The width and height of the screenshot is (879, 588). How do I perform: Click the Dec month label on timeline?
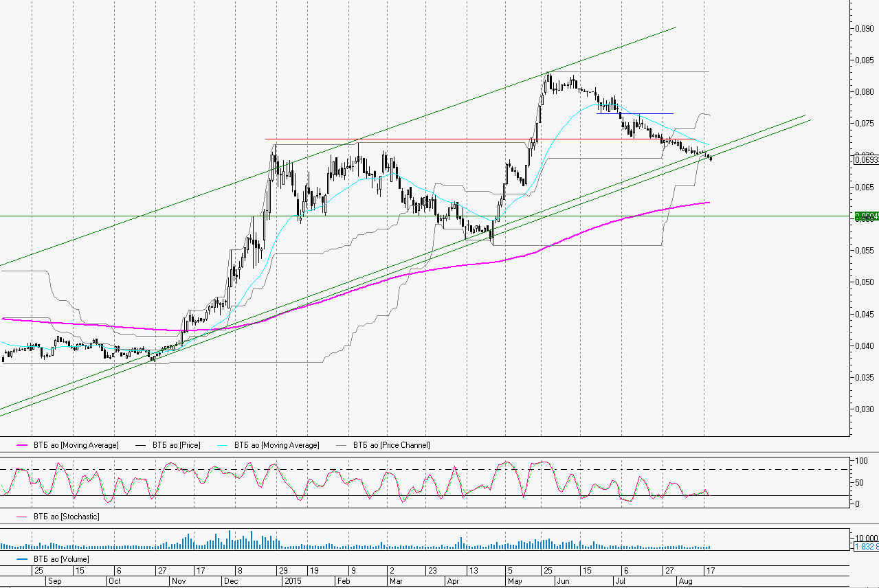230,581
